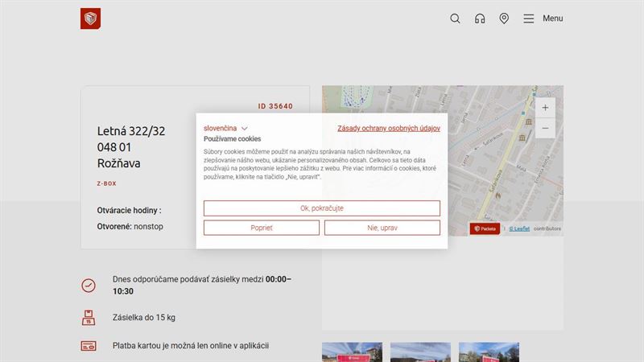Click the Rožňava city name
Screen dimensions: 644x362
click(x=118, y=163)
